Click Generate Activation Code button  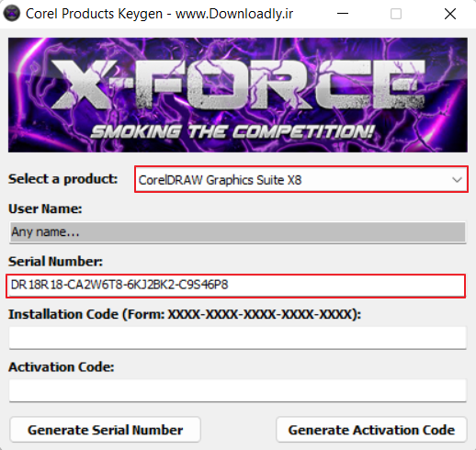click(371, 430)
